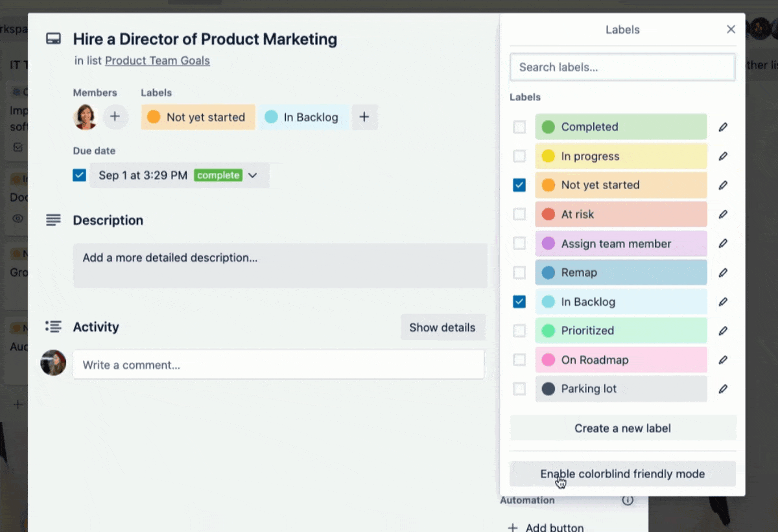Click pencil icon beside In progress label
Image resolution: width=778 pixels, height=532 pixels.
[x=723, y=156]
